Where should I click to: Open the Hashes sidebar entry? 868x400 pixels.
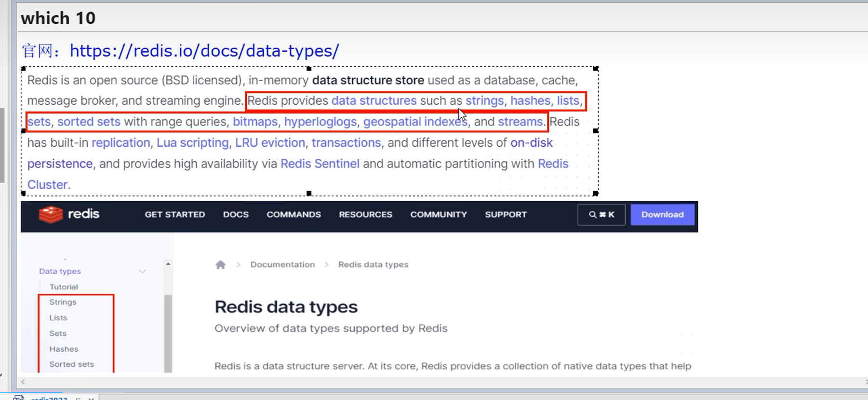[64, 349]
